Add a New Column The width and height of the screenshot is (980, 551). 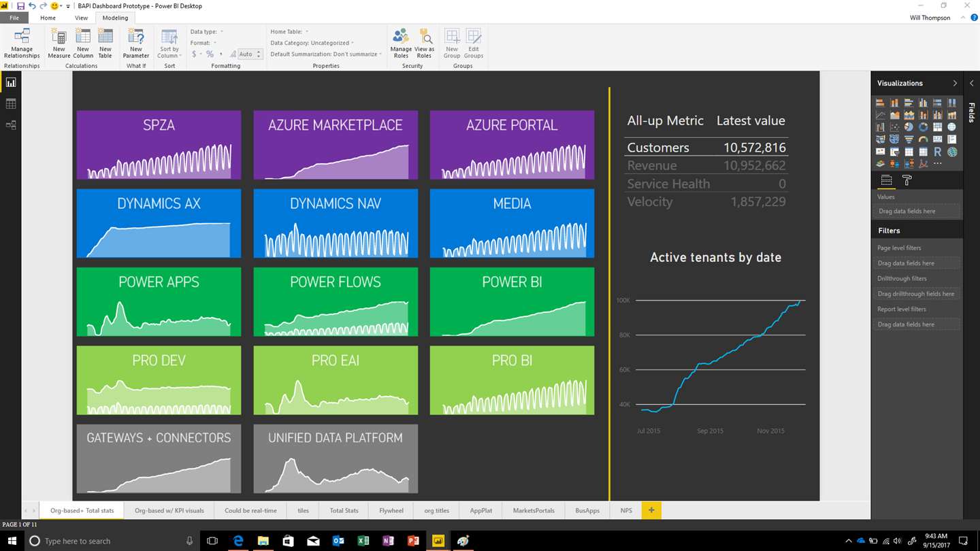point(83,44)
